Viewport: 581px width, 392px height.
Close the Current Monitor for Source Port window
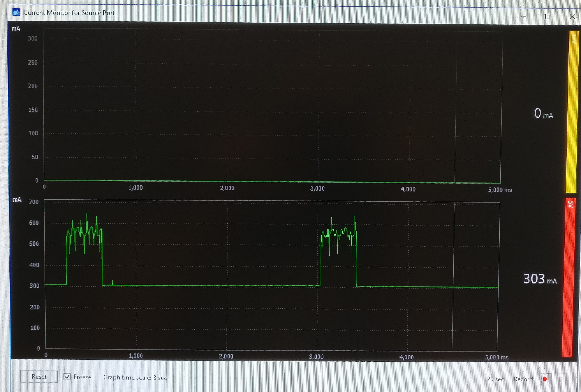tap(572, 17)
